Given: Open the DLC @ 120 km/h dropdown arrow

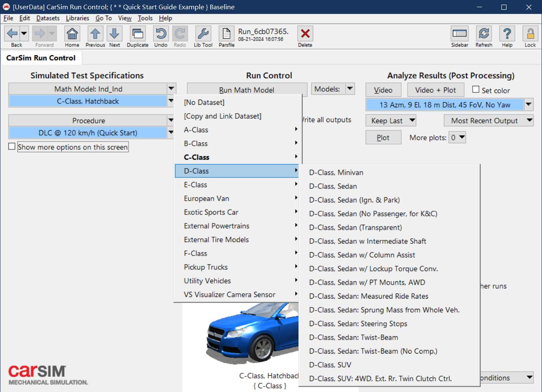Looking at the screenshot, I should 171,133.
